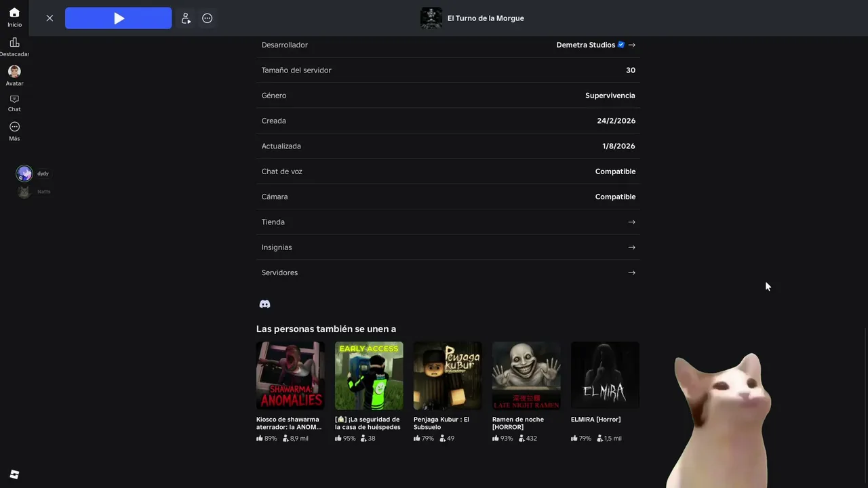Click the Cámara Compatible value

616,197
